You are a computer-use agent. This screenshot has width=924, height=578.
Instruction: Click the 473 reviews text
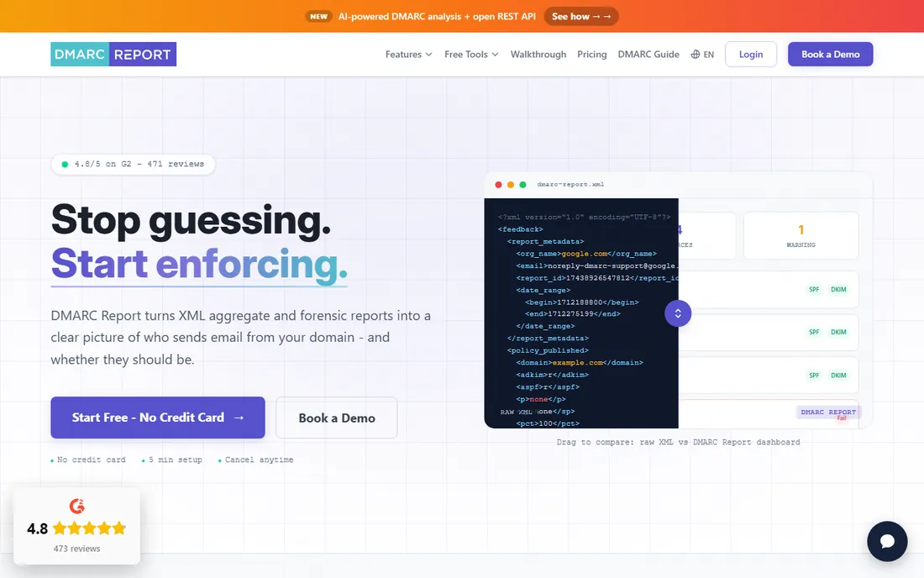[76, 549]
